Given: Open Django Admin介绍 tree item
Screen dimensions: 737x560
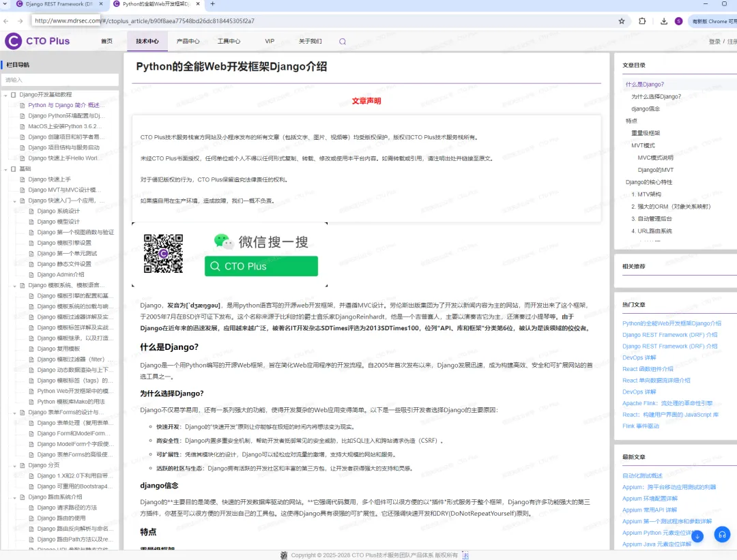Looking at the screenshot, I should click(61, 275).
